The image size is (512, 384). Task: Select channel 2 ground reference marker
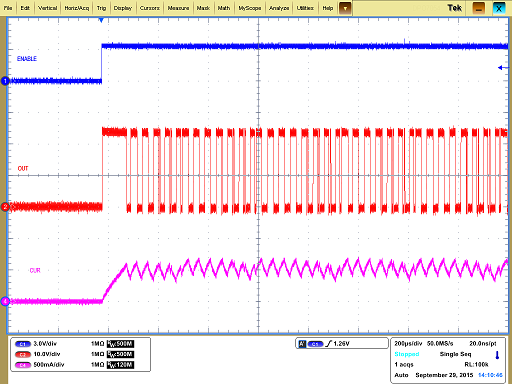[x=5, y=207]
